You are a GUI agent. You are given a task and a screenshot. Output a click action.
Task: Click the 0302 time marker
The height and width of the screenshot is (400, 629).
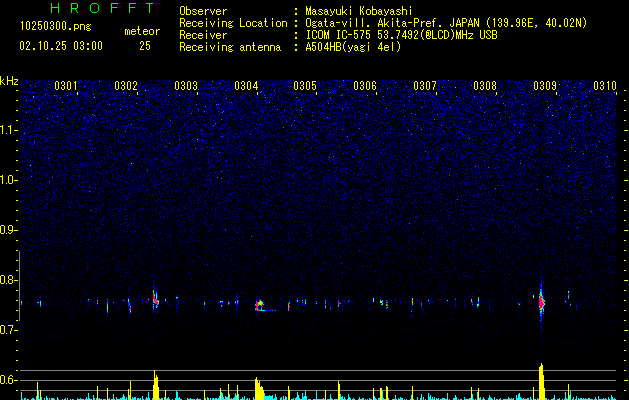126,86
